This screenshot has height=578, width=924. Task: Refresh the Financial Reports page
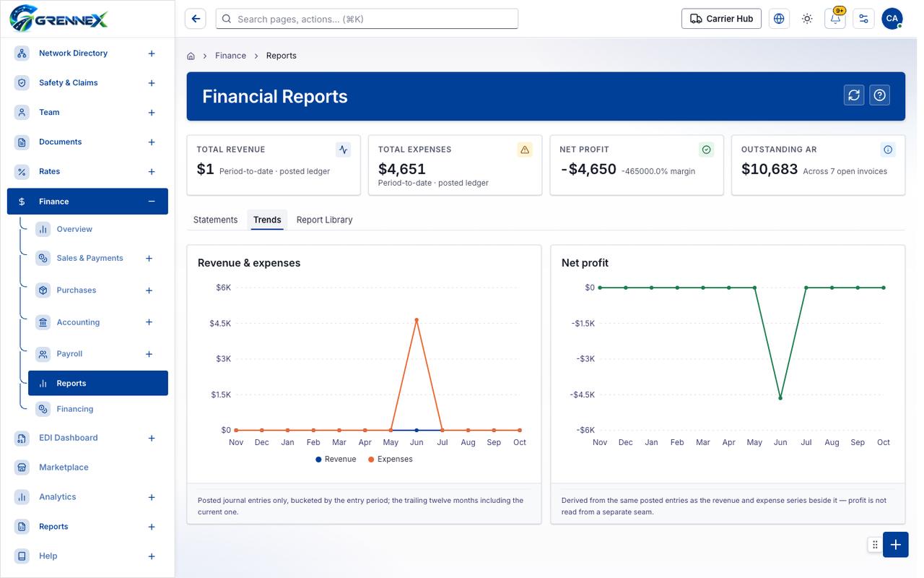[x=854, y=95]
